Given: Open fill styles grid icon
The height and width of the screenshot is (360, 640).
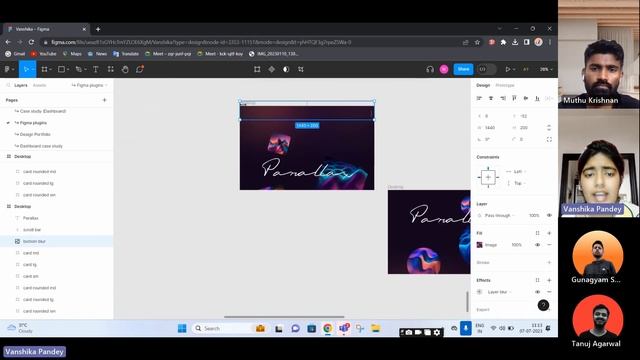Looking at the screenshot, I should (538, 233).
